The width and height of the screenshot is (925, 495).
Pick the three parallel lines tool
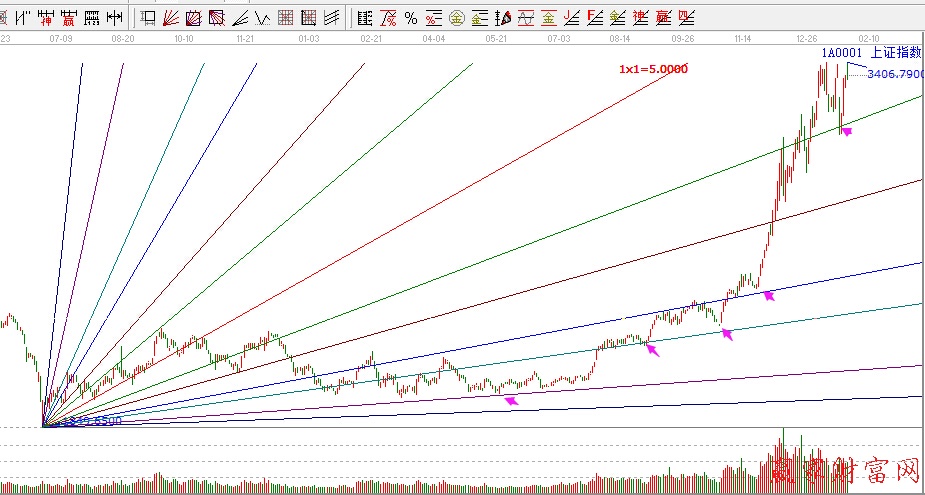[331, 17]
